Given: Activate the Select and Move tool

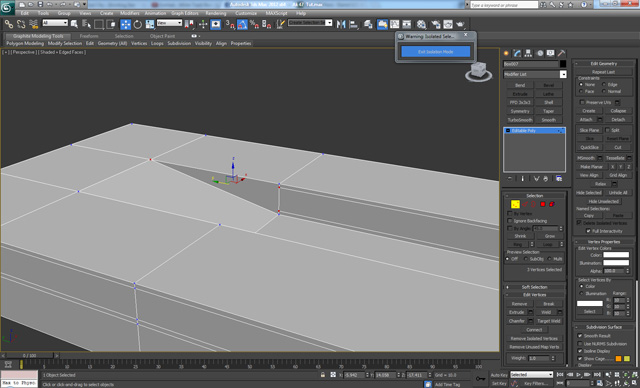Looking at the screenshot, I should pos(125,24).
